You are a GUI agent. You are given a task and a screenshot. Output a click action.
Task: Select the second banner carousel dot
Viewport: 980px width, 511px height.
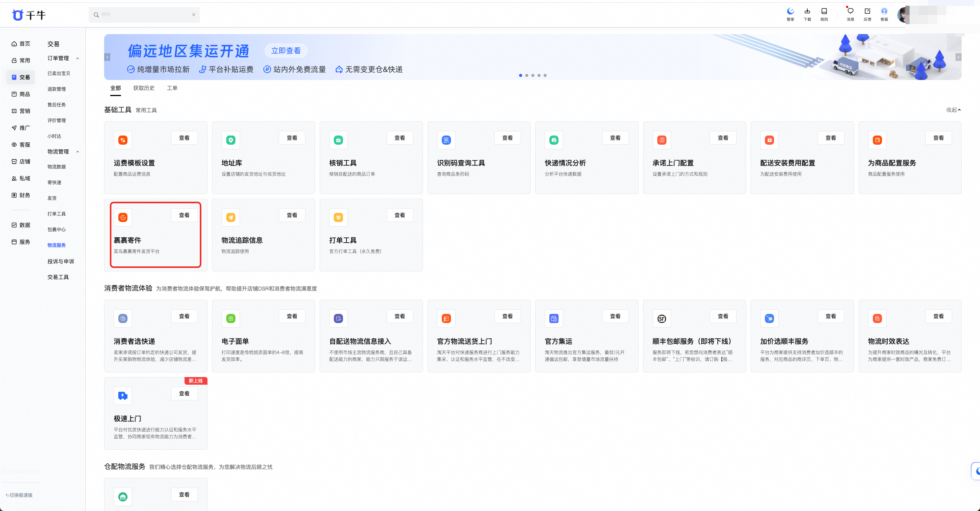pos(527,75)
